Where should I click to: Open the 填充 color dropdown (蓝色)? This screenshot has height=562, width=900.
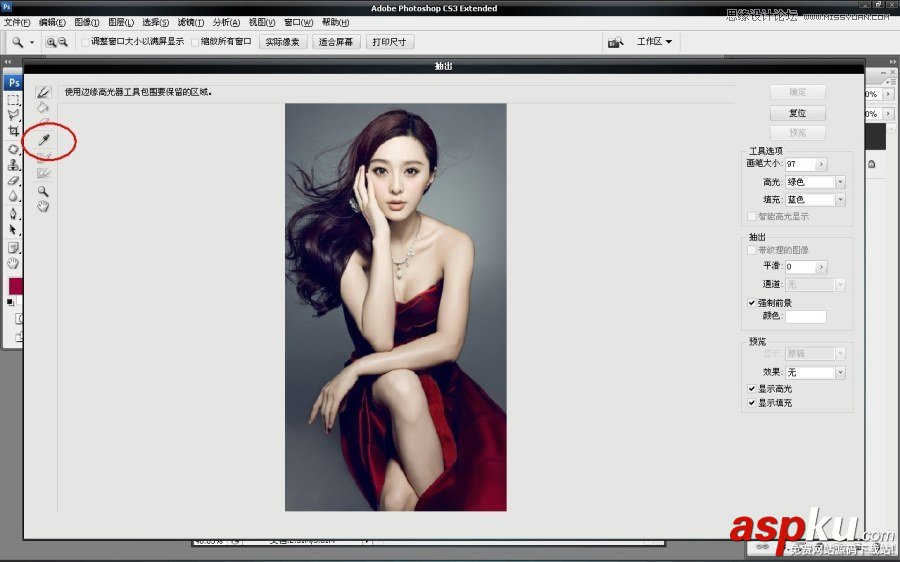click(815, 200)
